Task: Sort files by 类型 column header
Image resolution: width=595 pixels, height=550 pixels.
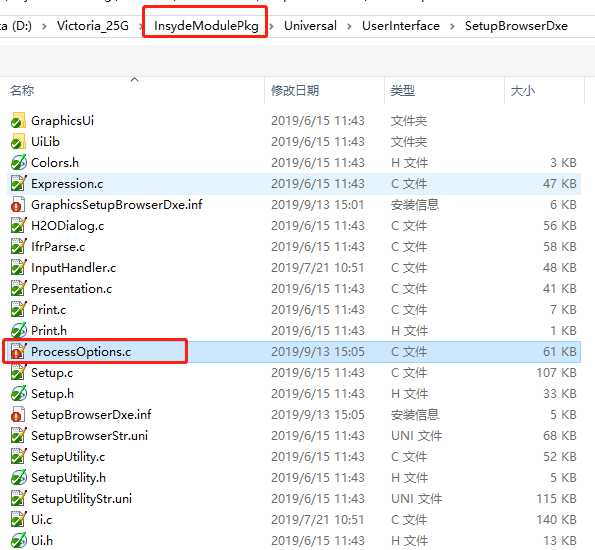Action: tap(403, 90)
